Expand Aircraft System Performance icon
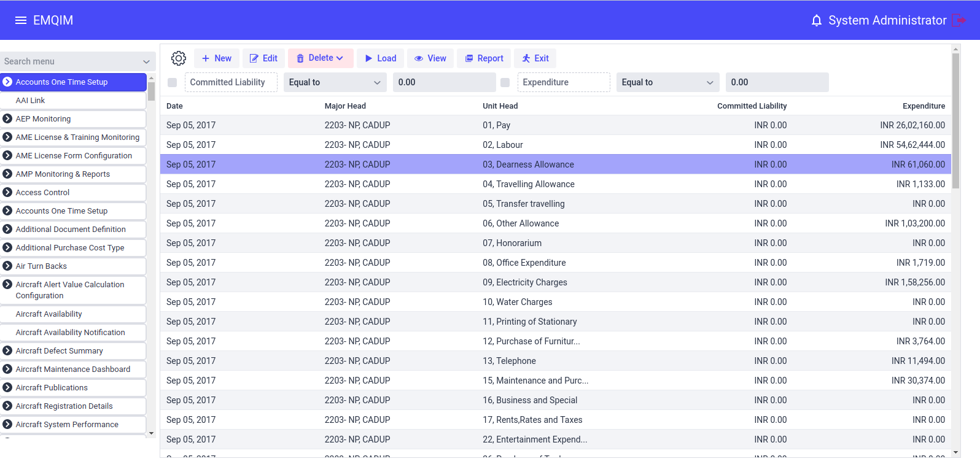980x464 pixels. coord(7,424)
